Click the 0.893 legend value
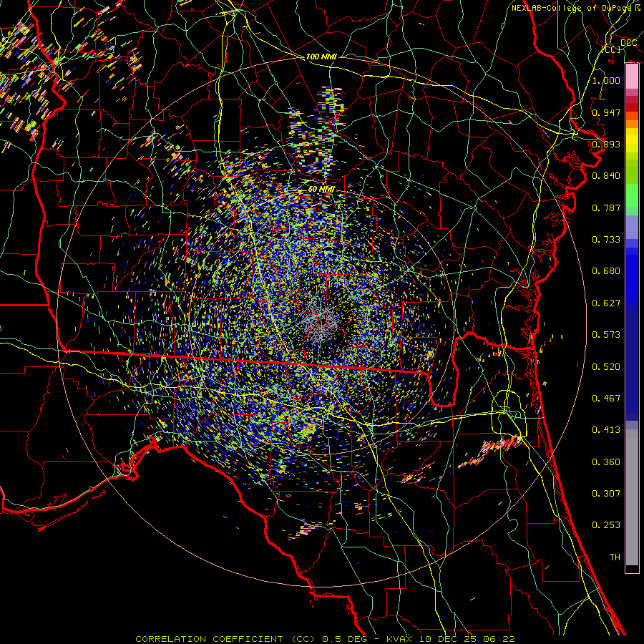This screenshot has height=644, width=644. pyautogui.click(x=606, y=144)
